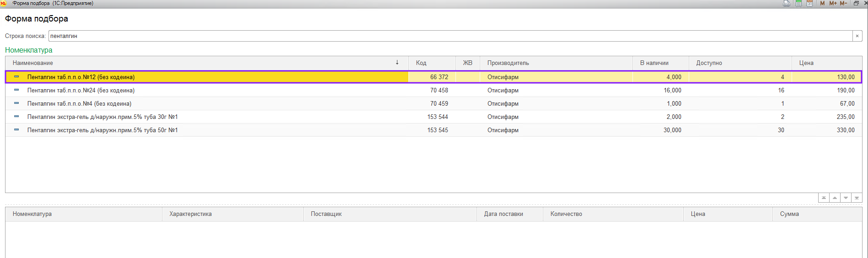Jump to last row with bottom arrow
This screenshot has width=868, height=258.
point(857,198)
